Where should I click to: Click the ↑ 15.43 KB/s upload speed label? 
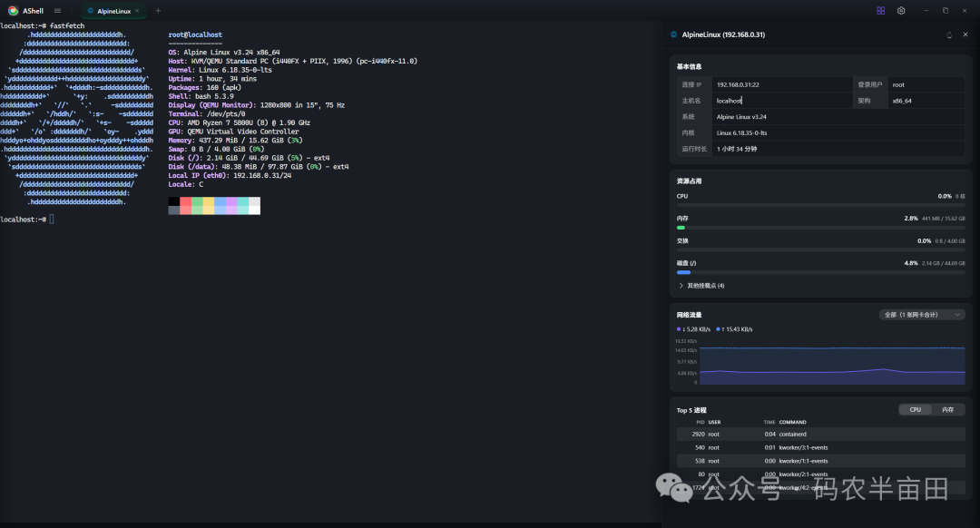point(737,329)
